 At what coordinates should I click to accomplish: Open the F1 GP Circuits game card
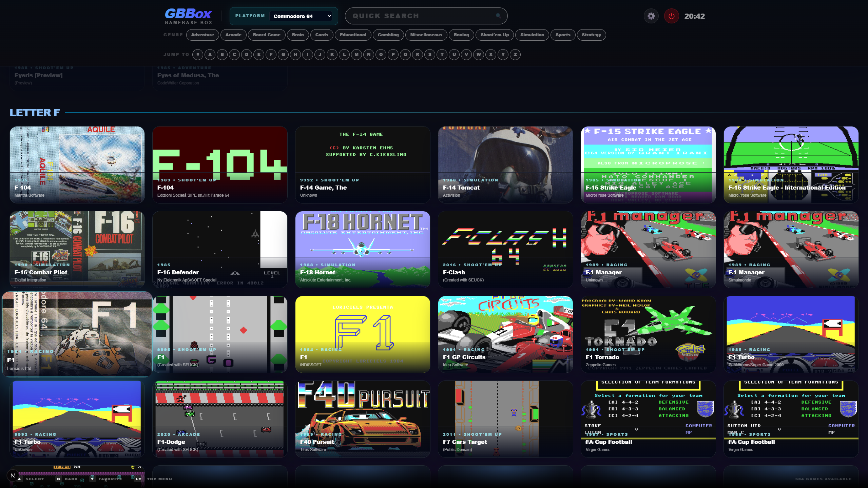pos(505,334)
